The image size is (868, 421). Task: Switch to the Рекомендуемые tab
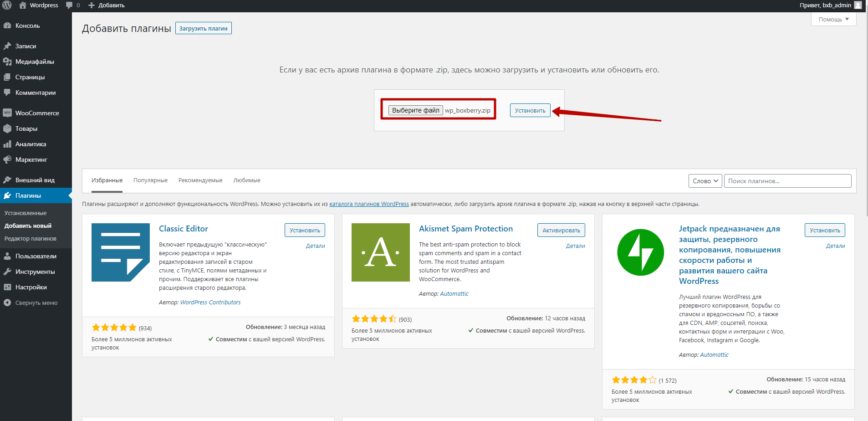pyautogui.click(x=200, y=180)
